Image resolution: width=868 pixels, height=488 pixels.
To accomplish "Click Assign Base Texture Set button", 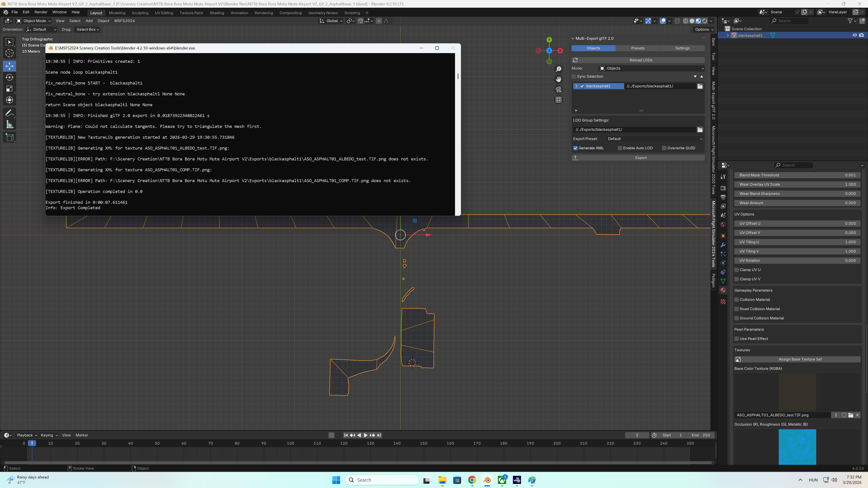I will coord(800,359).
